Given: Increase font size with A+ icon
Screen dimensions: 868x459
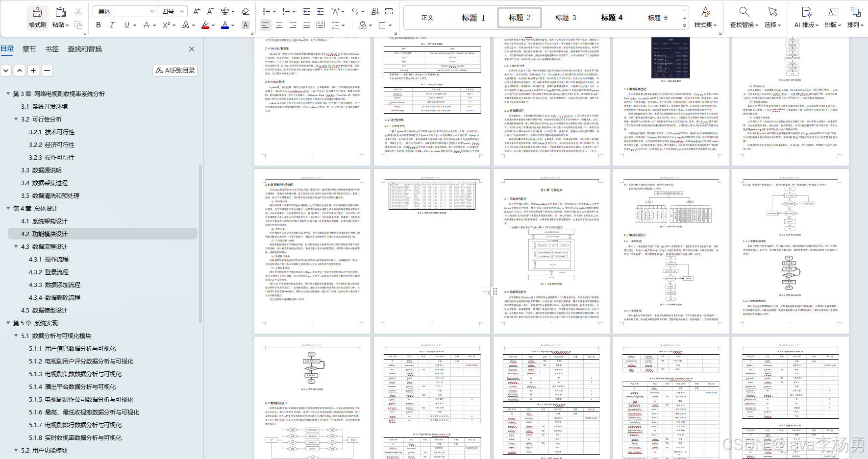Looking at the screenshot, I should pos(197,11).
